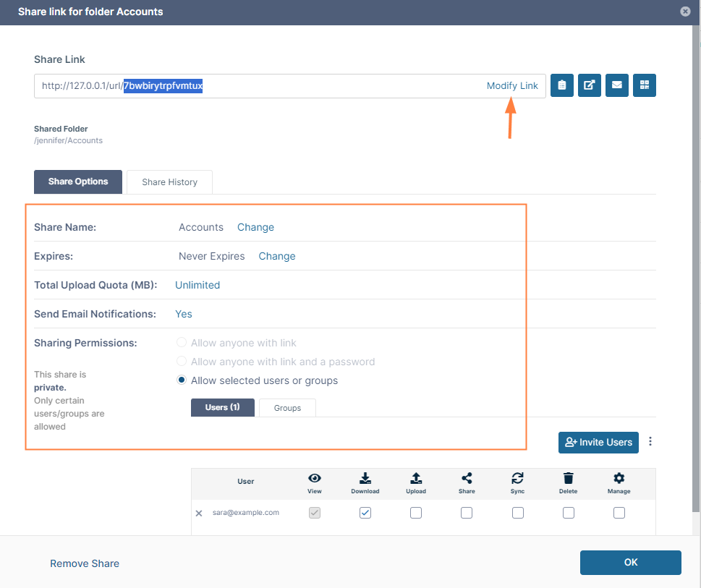
Task: Change Send Email Notifications Yes value
Action: point(183,314)
